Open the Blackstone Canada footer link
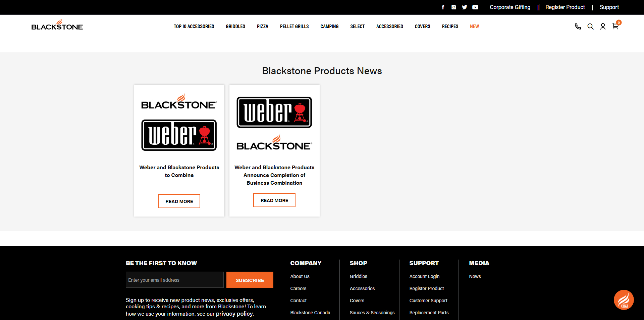Screen dimensions: 644x320 coord(310,313)
